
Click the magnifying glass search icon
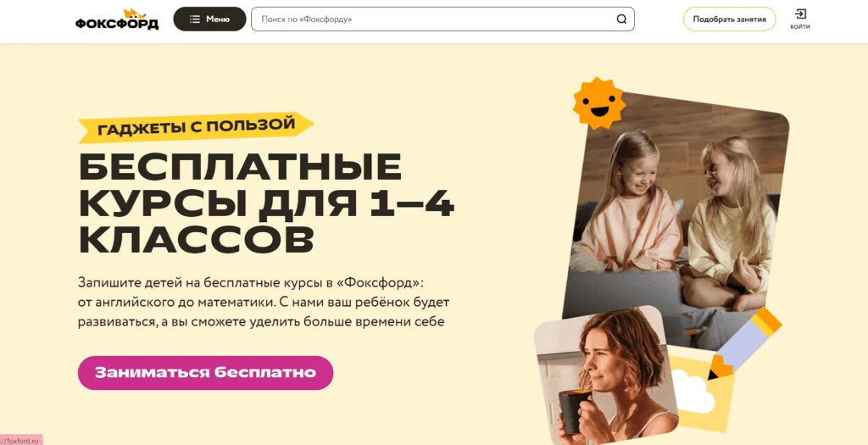pos(621,19)
